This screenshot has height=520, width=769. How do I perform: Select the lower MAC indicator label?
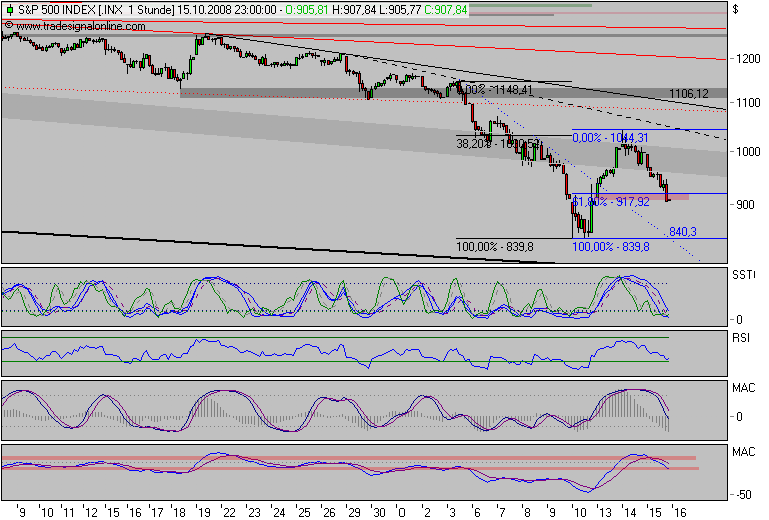point(743,452)
